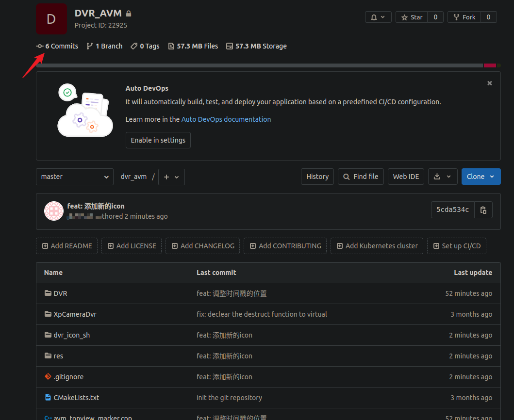
Task: Click the .gitignore git file icon
Action: 48,376
